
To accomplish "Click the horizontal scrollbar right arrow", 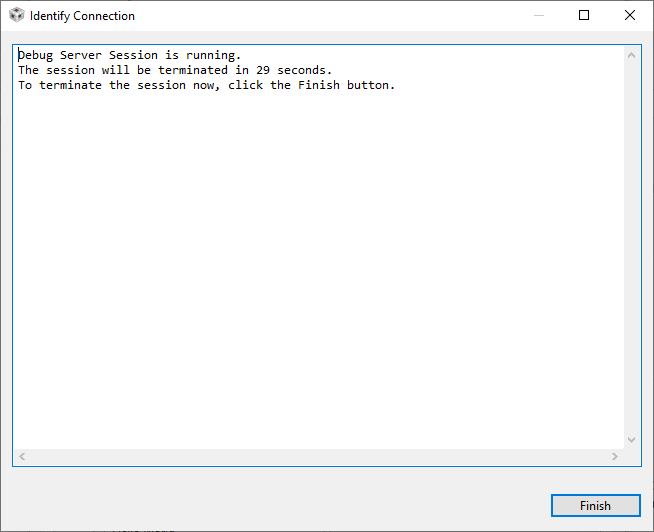I will click(x=615, y=456).
